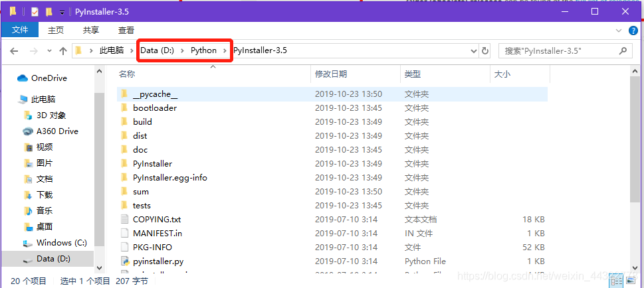Expand chevron after 此电脑 in address bar
The image size is (644, 288).
(x=132, y=51)
